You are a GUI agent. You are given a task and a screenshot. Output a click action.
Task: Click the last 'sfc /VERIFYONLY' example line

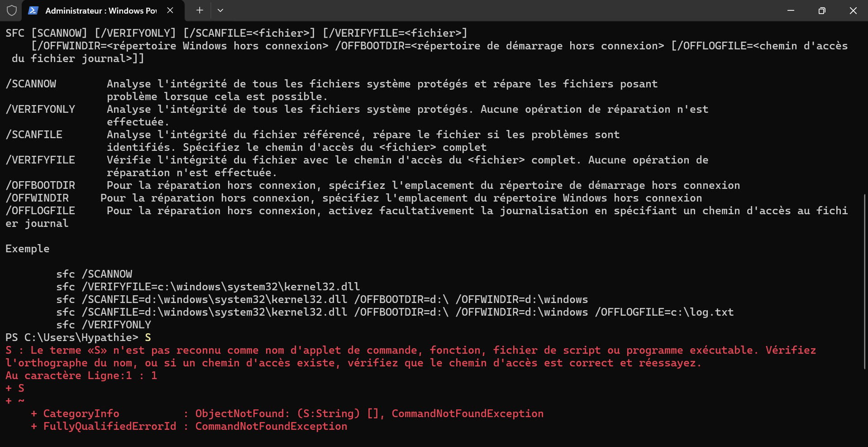pos(104,325)
